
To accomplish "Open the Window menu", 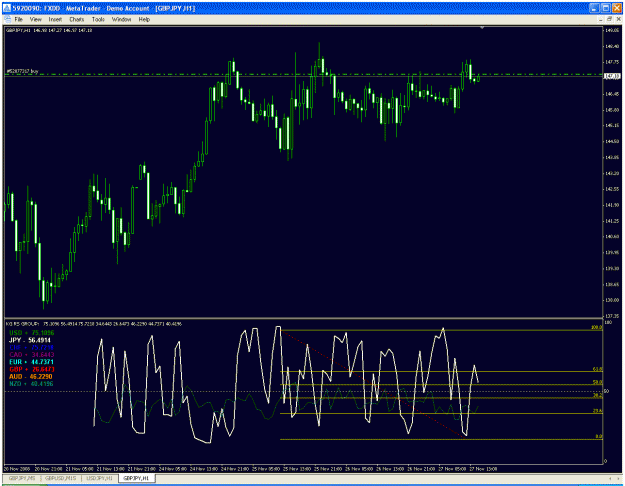I will click(121, 19).
